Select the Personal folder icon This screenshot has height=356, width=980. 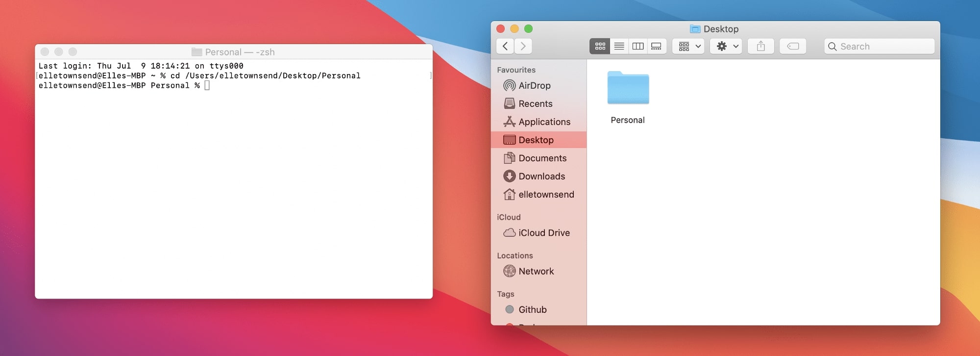(628, 88)
